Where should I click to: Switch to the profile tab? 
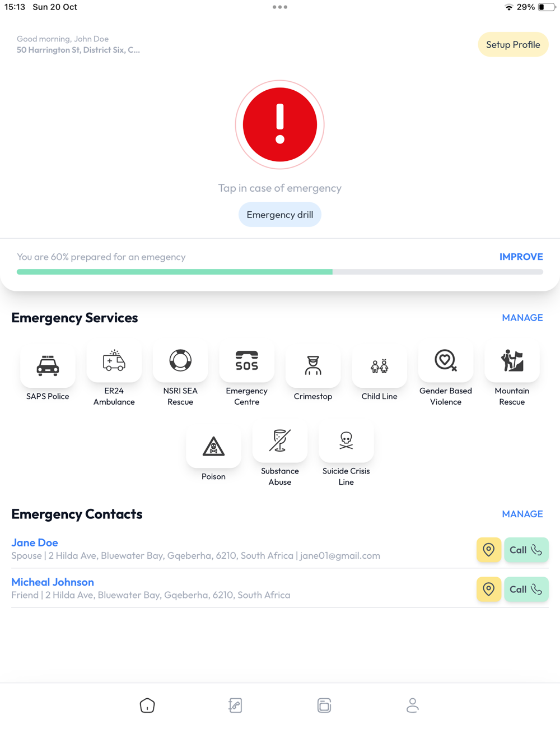413,705
